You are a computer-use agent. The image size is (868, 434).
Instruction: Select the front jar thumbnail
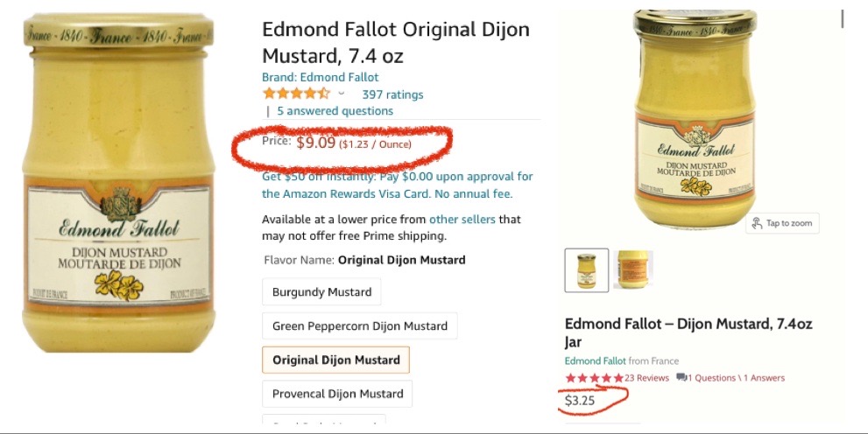coord(587,269)
